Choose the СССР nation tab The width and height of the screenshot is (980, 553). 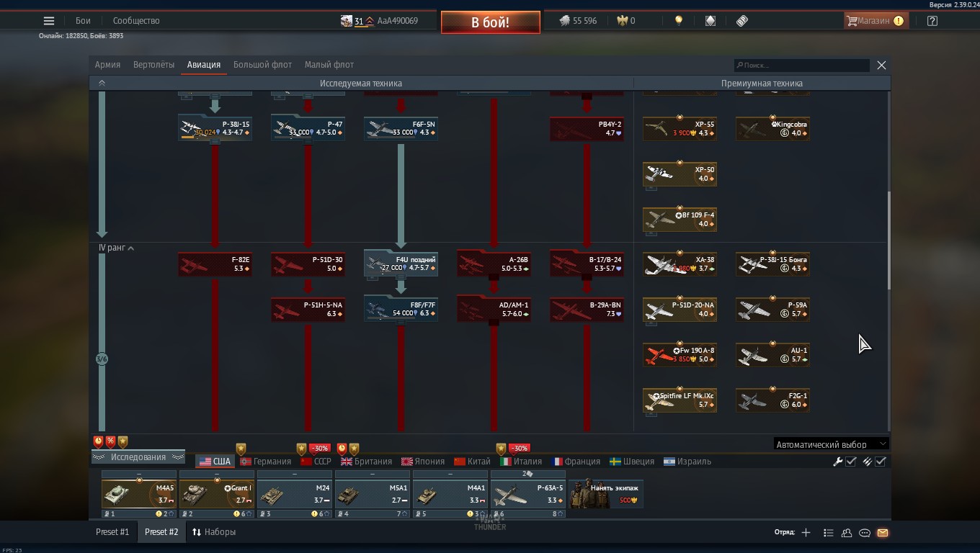pyautogui.click(x=316, y=462)
